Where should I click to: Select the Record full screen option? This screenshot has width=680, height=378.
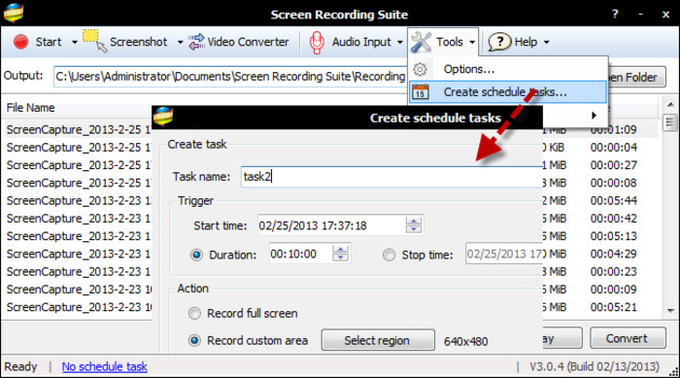click(x=194, y=313)
